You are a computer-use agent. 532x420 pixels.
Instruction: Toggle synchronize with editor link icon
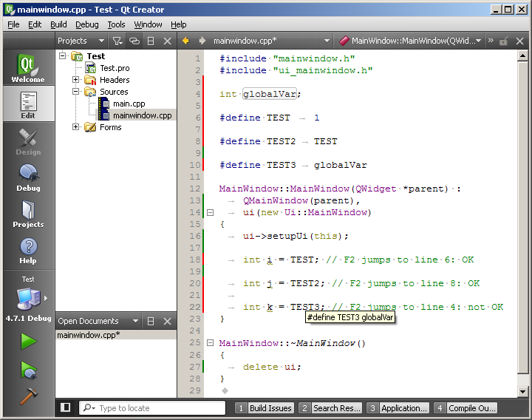click(134, 41)
